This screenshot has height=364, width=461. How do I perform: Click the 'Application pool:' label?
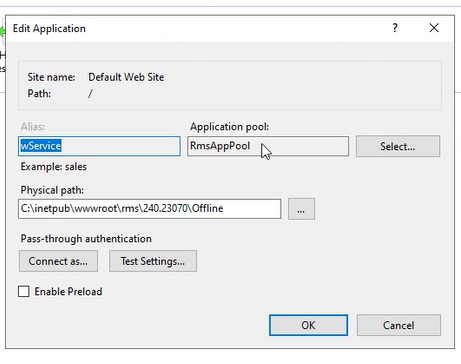(x=229, y=127)
